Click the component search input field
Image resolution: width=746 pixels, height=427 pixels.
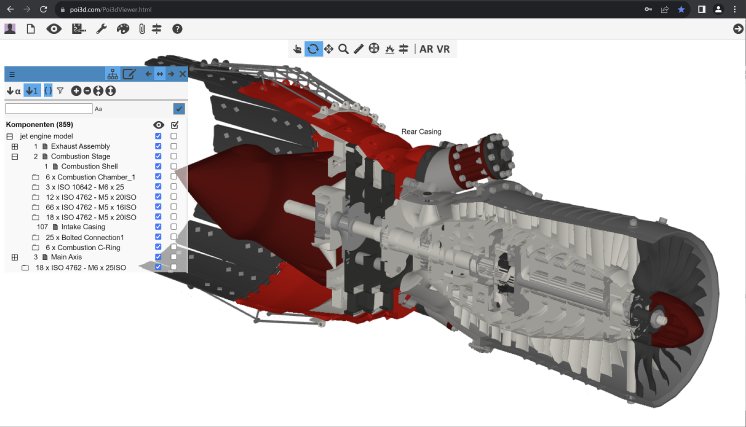point(49,108)
